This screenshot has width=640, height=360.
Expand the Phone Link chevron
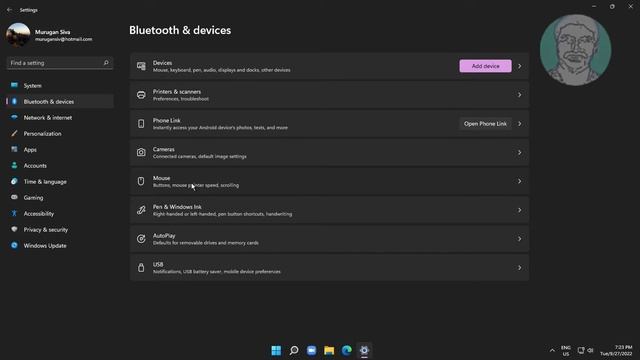tap(520, 124)
